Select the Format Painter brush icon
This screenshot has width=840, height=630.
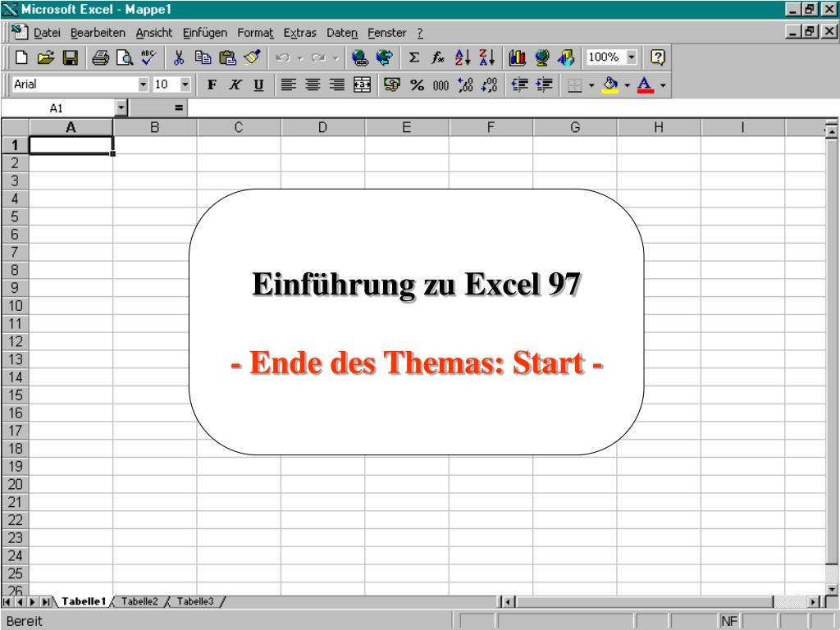coord(252,57)
